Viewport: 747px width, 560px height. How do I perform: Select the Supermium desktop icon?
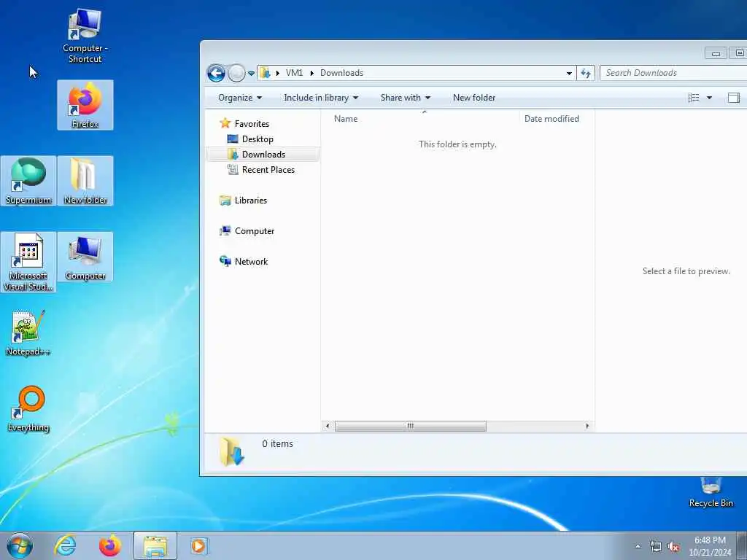(x=28, y=181)
